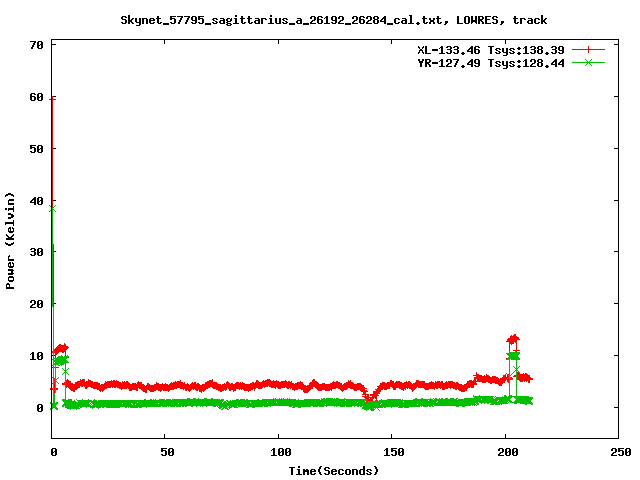The image size is (640, 480).
Task: Click the x-axis tick label 200
Action: pos(507,452)
